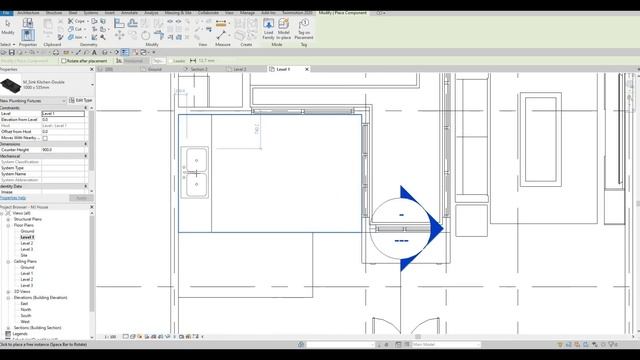This screenshot has width=640, height=360.
Task: Activate the Offset tool in Modify panel
Action: click(133, 23)
